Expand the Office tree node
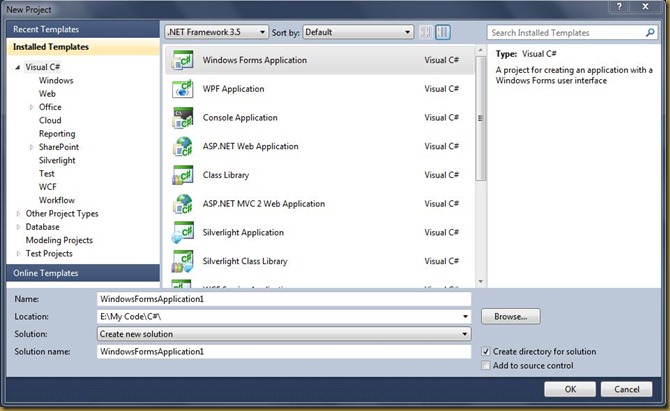The width and height of the screenshot is (670, 411). (31, 107)
